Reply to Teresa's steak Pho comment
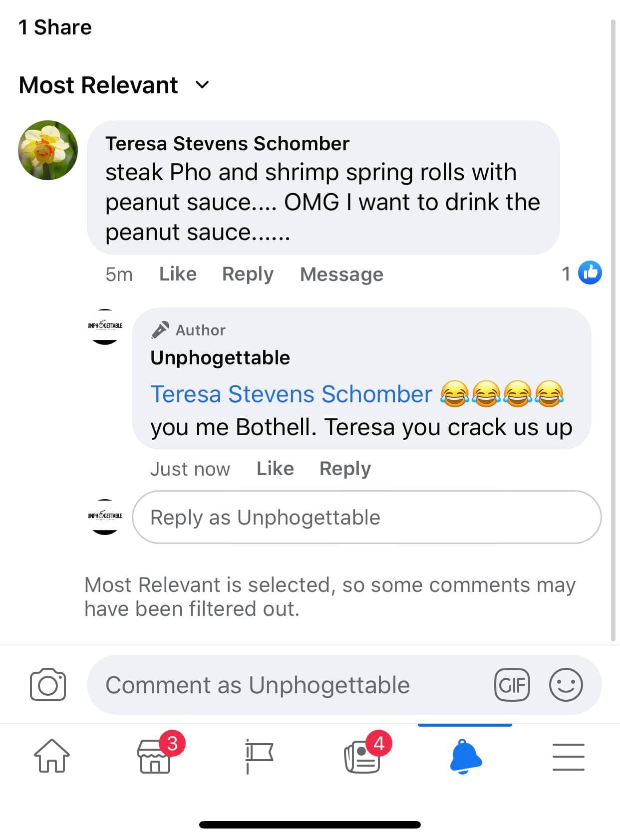Screen dimensions: 620x840 248,274
